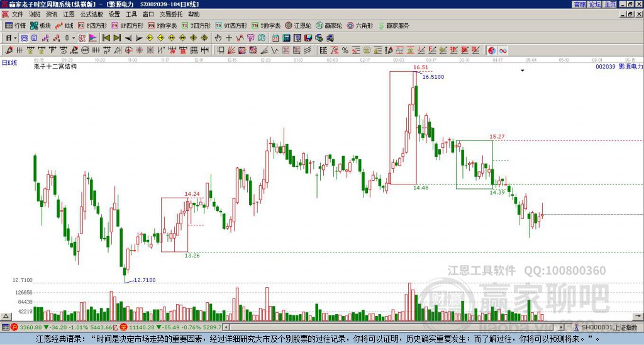The width and height of the screenshot is (644, 345).
Task: Jump to first bar with green skip-back icon
Action: pyautogui.click(x=106, y=38)
